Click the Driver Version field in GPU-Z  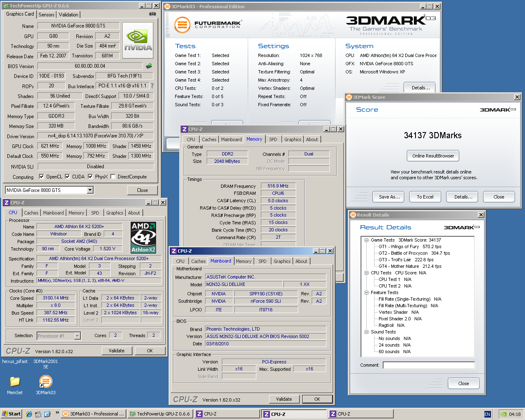(96, 136)
